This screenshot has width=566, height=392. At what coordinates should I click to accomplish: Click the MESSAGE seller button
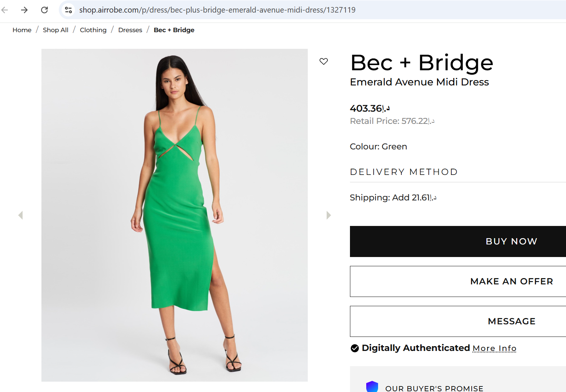coord(511,321)
